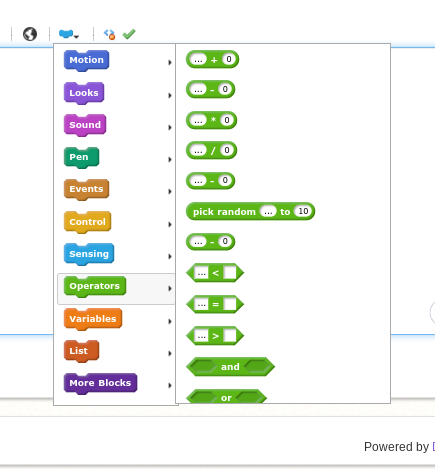
Task: Select the Sensing category block
Action: click(89, 254)
